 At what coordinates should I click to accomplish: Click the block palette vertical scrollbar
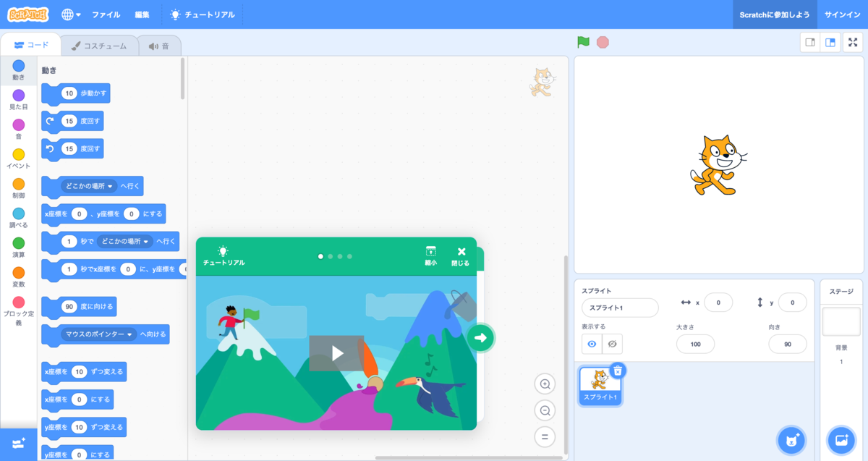(183, 78)
